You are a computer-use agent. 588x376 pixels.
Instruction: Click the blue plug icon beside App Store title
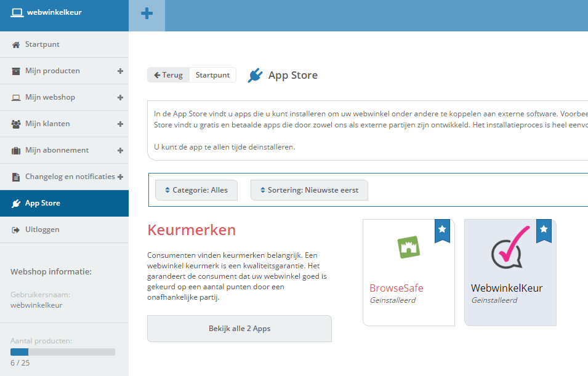255,76
